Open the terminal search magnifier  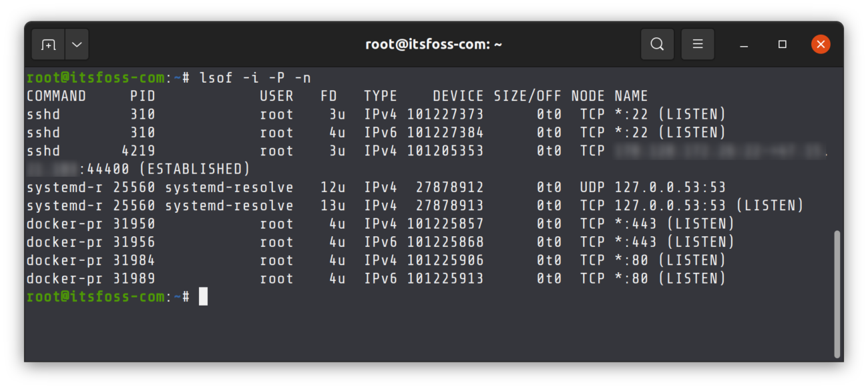point(657,44)
